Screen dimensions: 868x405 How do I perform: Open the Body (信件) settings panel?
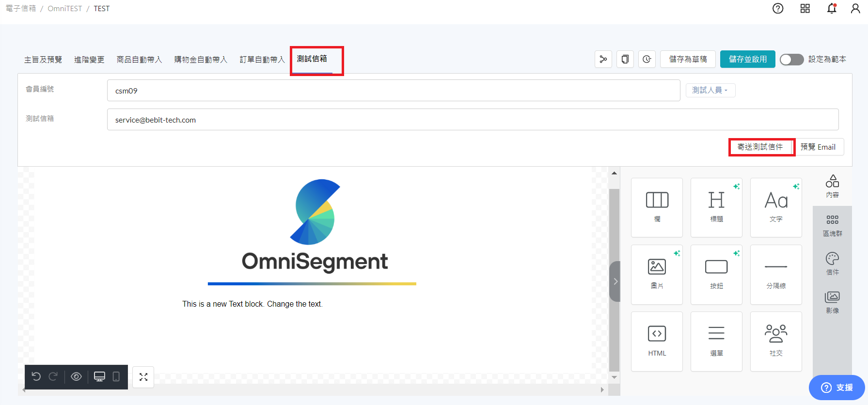832,264
